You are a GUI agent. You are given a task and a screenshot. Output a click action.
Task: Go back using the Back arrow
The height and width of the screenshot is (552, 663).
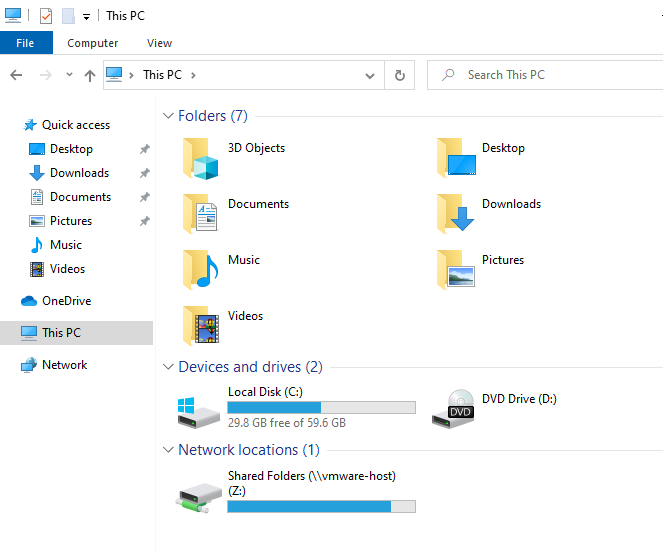point(16,75)
